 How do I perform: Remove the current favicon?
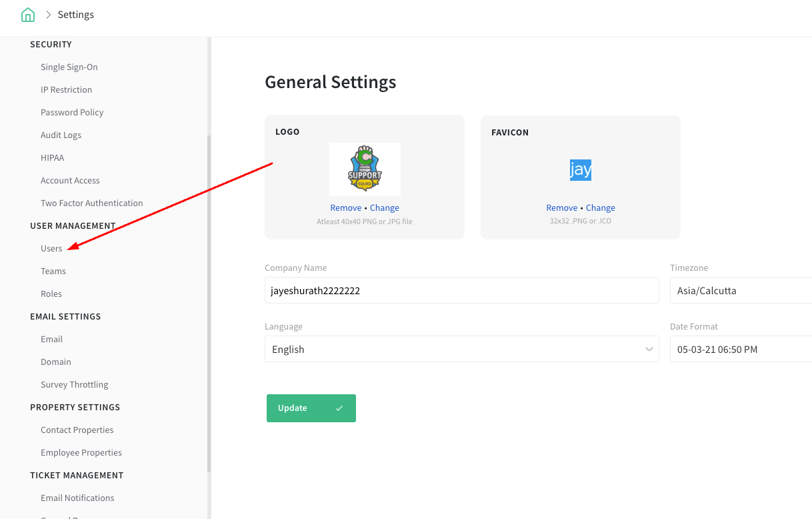(562, 208)
